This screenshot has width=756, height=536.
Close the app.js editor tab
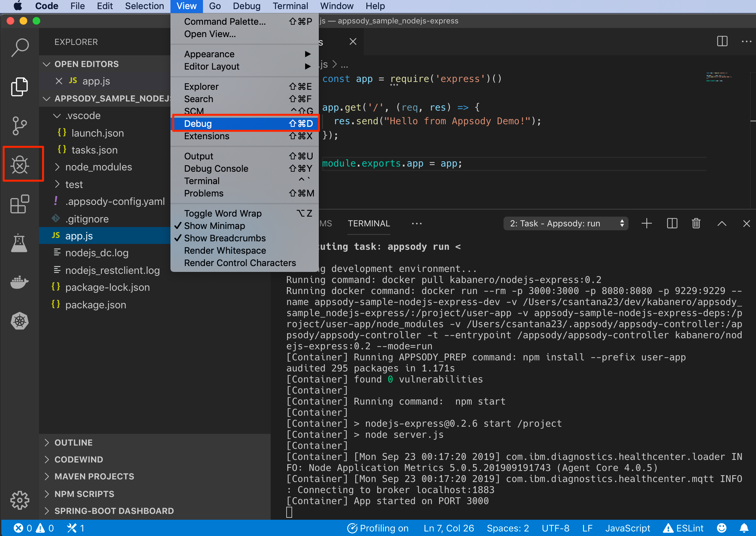(353, 42)
